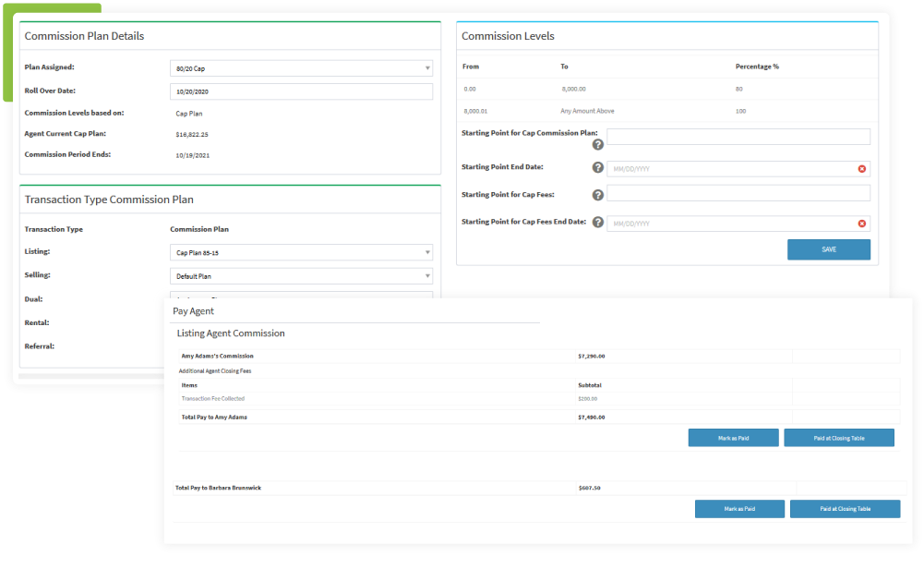
Task: Open help tooltip for Starting Point End Date
Action: 597,169
